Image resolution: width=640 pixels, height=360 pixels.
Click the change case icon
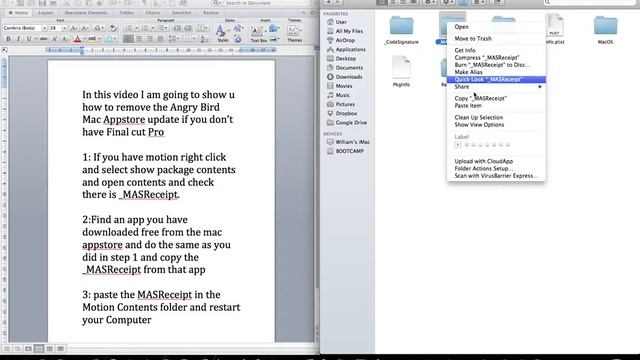98,28
